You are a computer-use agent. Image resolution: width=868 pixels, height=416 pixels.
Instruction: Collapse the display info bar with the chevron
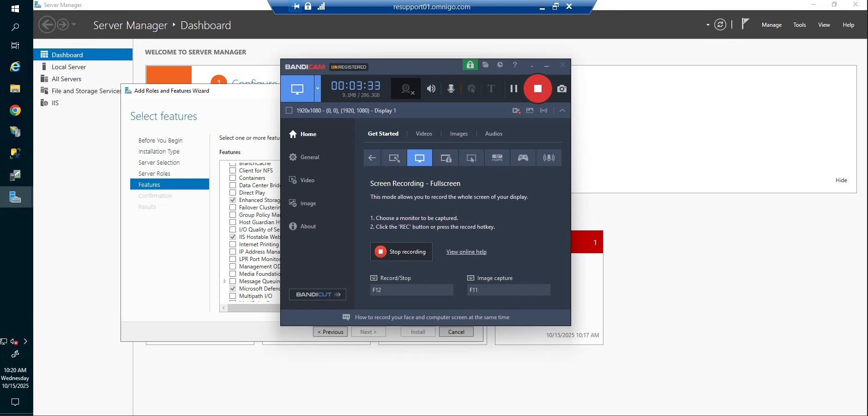561,110
